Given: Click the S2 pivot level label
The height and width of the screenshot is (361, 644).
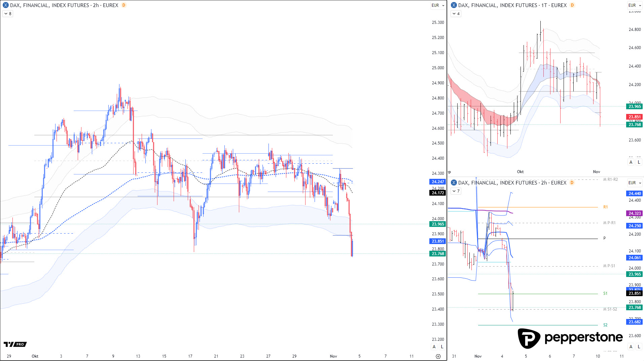Looking at the screenshot, I should 605,325.
